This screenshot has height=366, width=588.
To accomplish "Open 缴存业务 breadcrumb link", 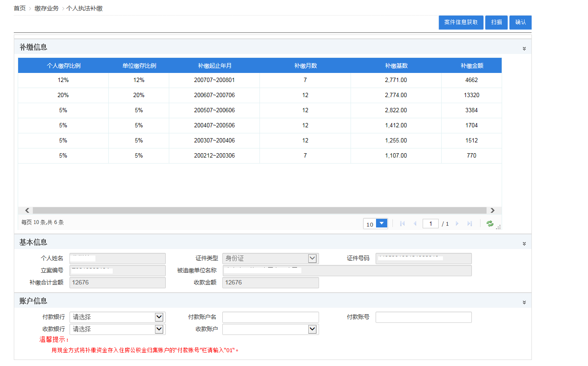I will point(47,8).
